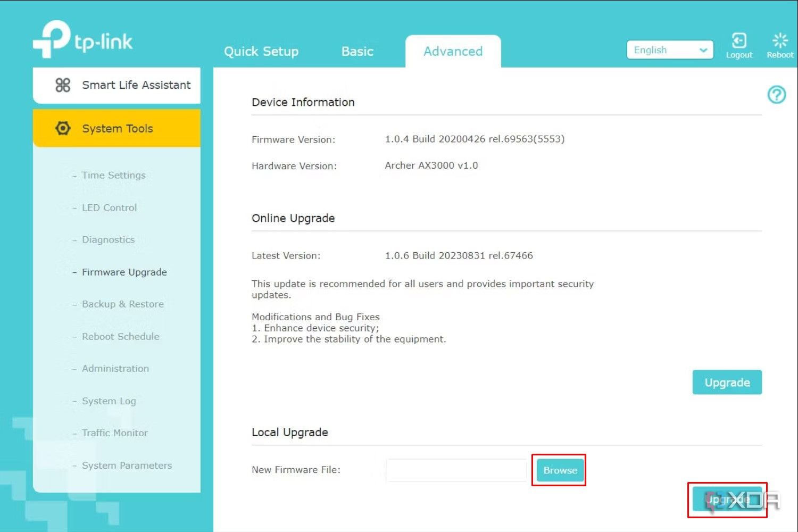798x532 pixels.
Task: Click the Logout icon
Action: [739, 40]
